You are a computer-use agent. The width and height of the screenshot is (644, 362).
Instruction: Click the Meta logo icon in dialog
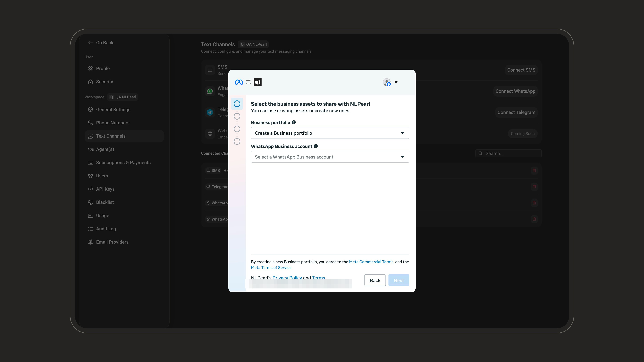[x=239, y=82]
